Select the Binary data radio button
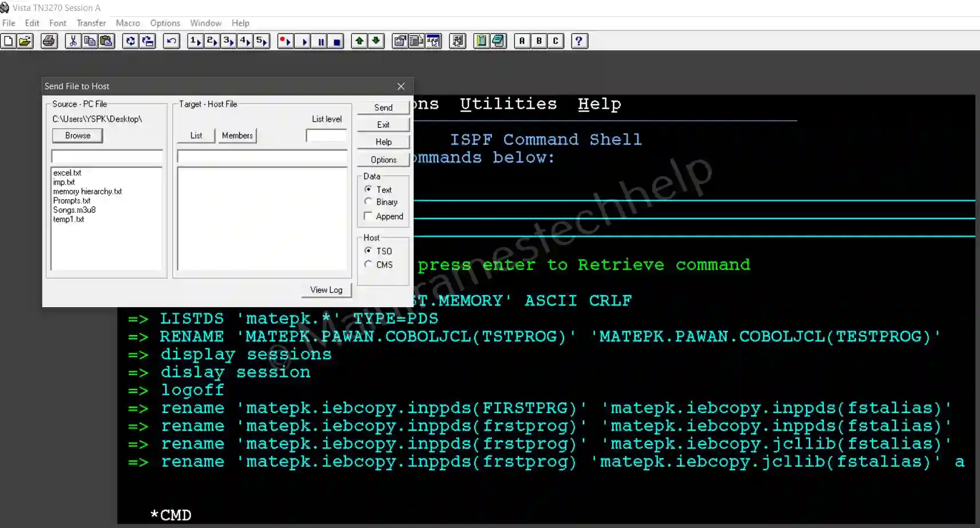 (368, 201)
